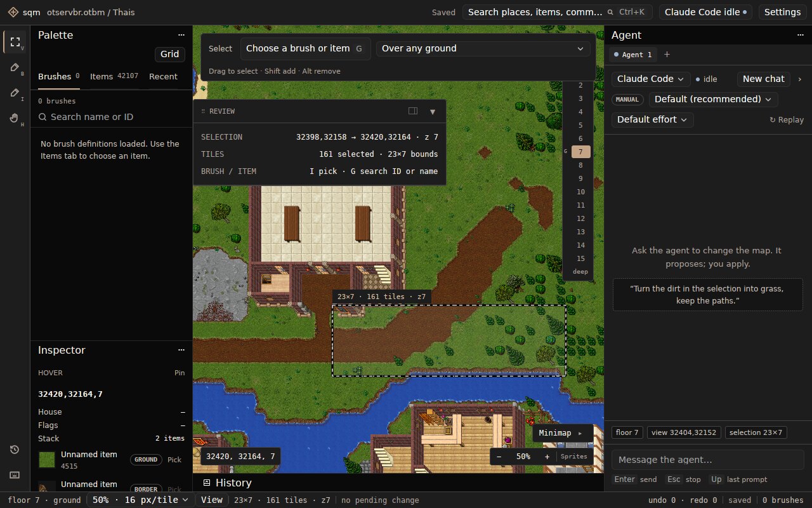
Task: Open the Agent panel options menu
Action: pyautogui.click(x=801, y=35)
